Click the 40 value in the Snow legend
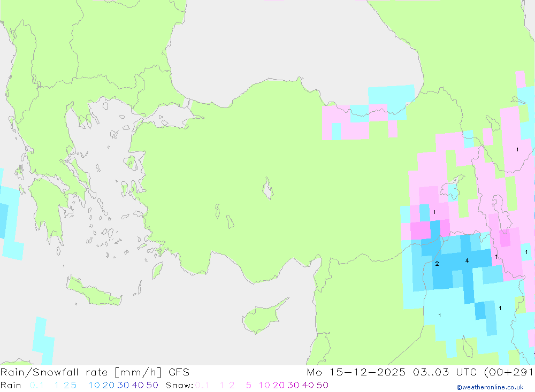The image size is (535, 392). tap(308, 385)
